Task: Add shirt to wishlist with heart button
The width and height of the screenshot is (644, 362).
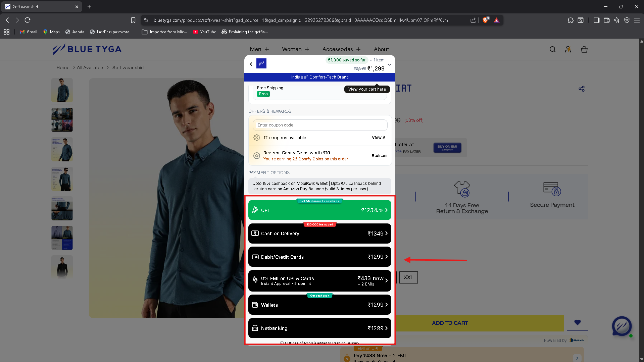Action: (578, 323)
